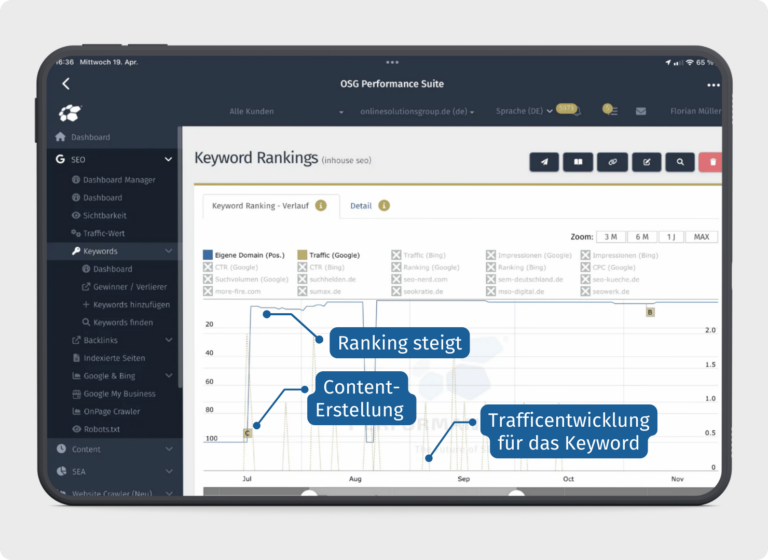Click the open book guide button
This screenshot has width=768, height=560.
click(578, 162)
